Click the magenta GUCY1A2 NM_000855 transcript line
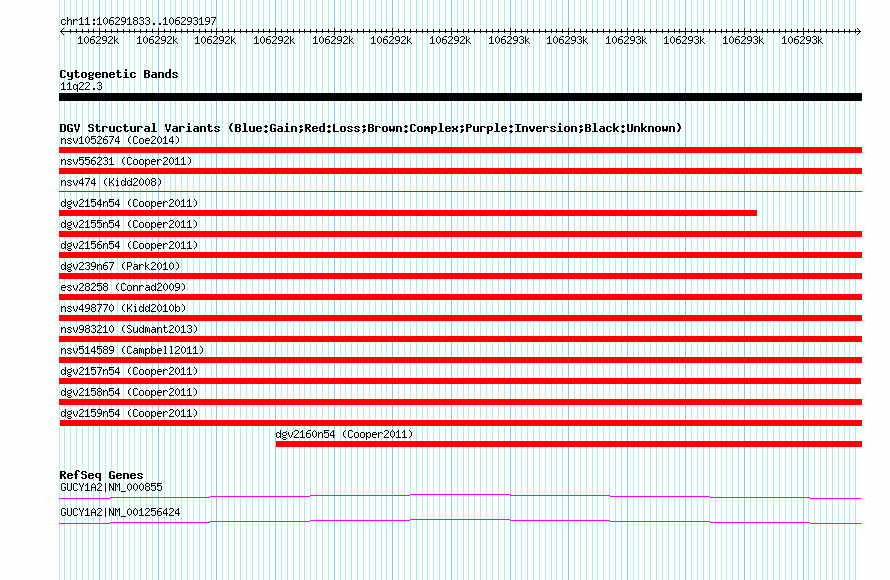 (460, 495)
